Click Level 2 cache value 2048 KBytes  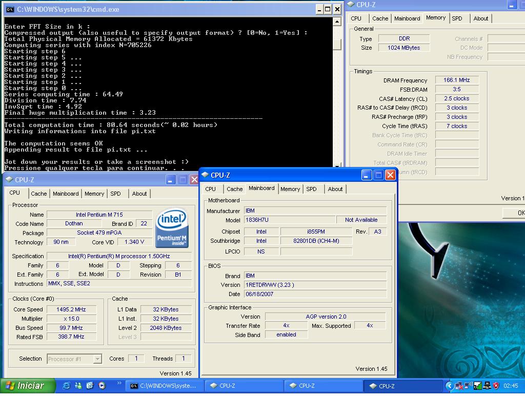(166, 328)
